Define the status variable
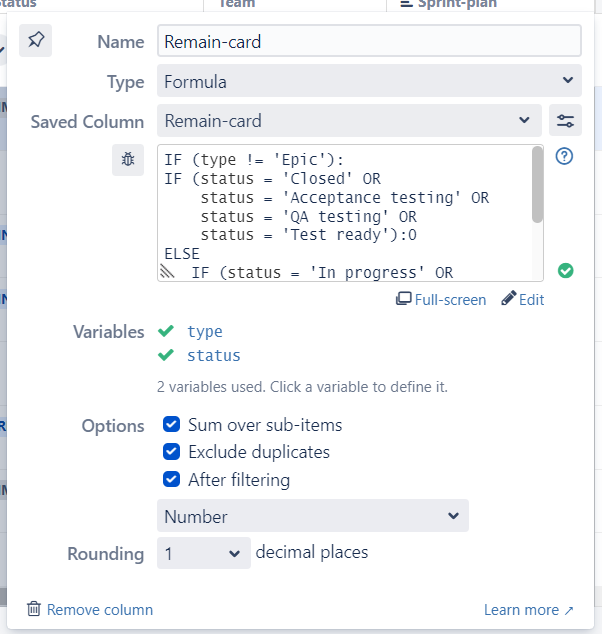Viewport: 602px width, 634px height. click(x=214, y=356)
